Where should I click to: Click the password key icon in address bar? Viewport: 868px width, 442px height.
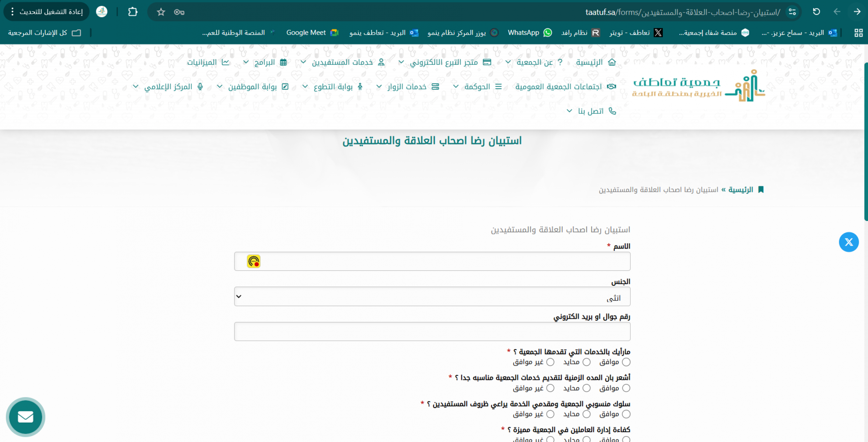[x=179, y=12]
